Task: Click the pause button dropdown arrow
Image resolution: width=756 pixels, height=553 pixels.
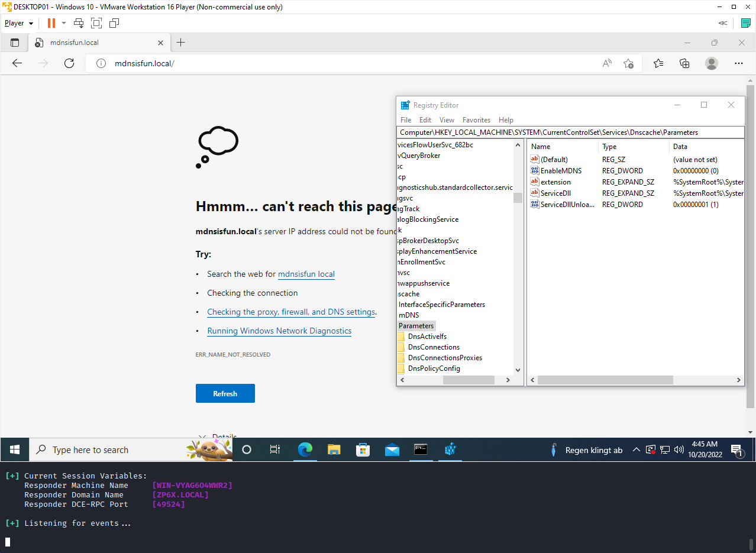Action: coord(64,23)
